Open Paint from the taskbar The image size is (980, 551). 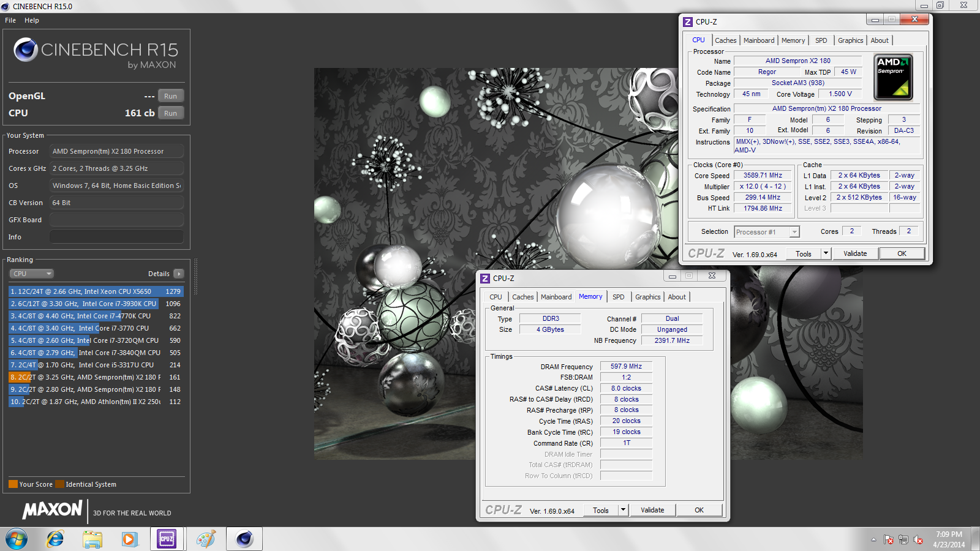click(x=206, y=539)
